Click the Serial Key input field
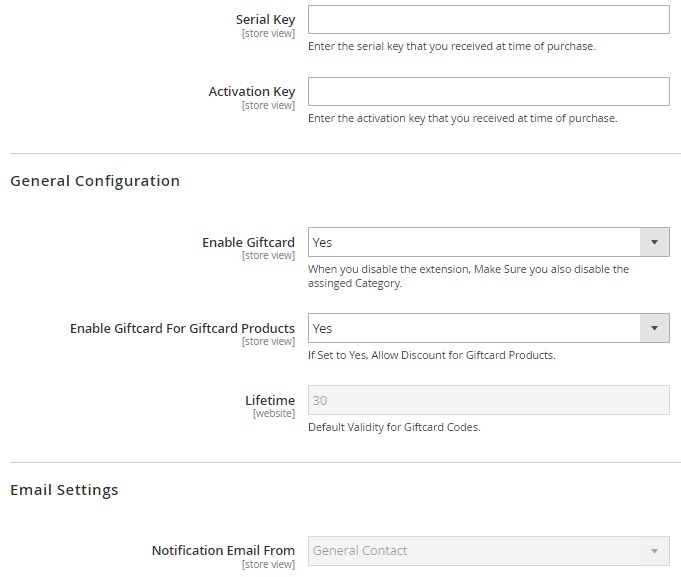The width and height of the screenshot is (681, 577). [x=488, y=20]
